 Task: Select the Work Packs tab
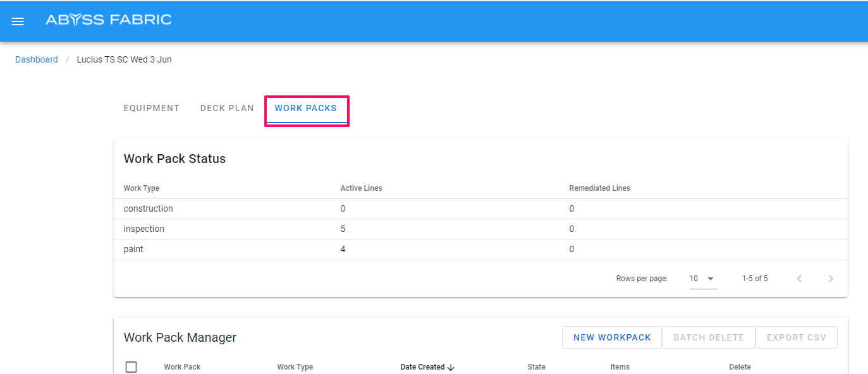click(x=306, y=109)
